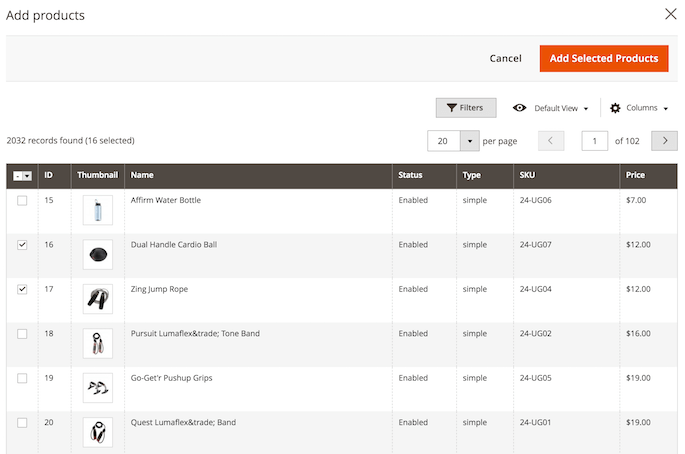
Task: Expand the Default View dropdown
Action: tap(561, 108)
